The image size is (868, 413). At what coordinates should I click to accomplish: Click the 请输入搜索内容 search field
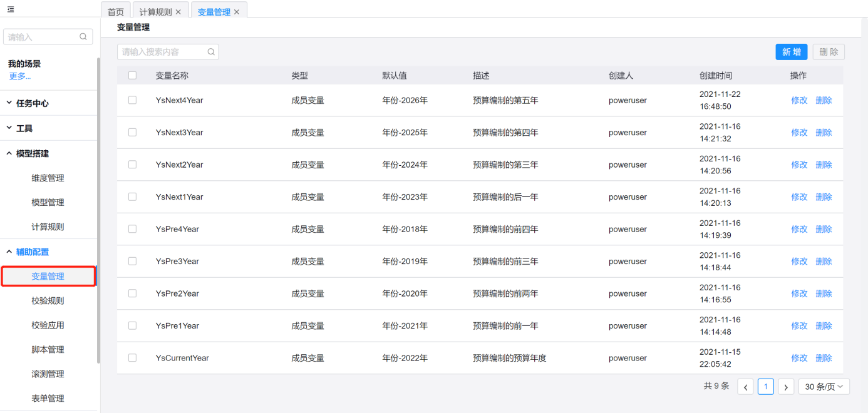pos(162,52)
